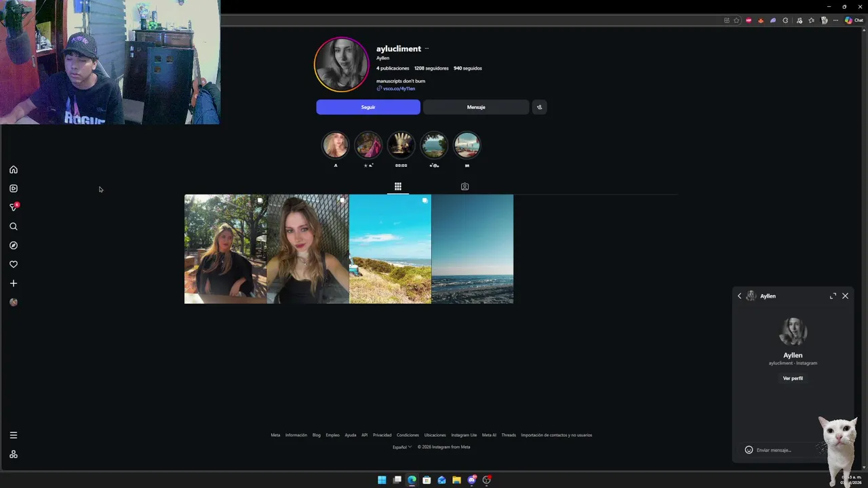Open Reels from the left sidebar
This screenshot has height=488, width=868.
(14, 188)
